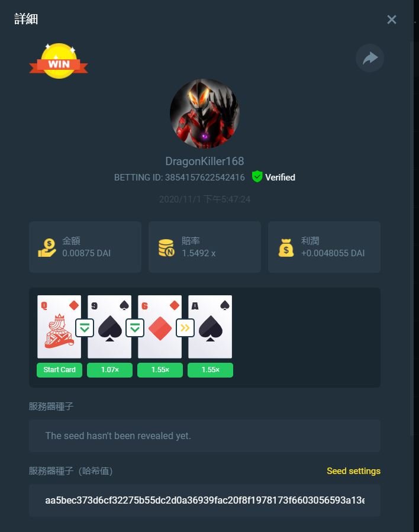Screen dimensions: 419x532
Task: Click the yellow skip arrows icon
Action: pos(185,328)
